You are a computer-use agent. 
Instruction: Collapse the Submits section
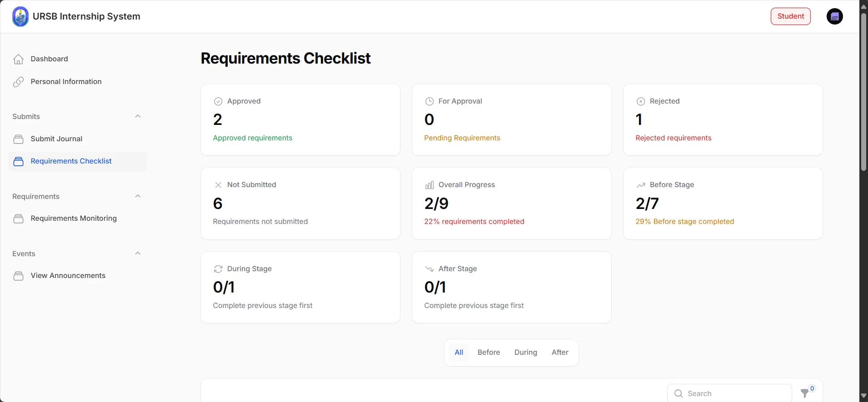point(138,116)
